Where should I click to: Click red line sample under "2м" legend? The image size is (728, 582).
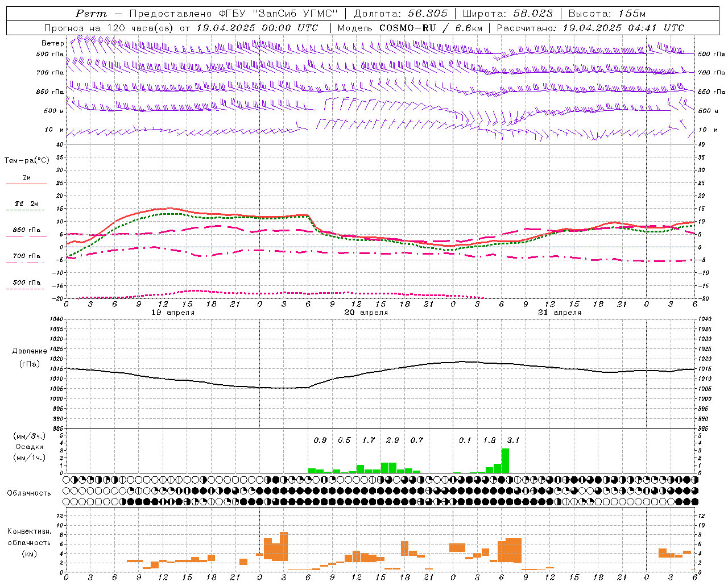point(26,184)
